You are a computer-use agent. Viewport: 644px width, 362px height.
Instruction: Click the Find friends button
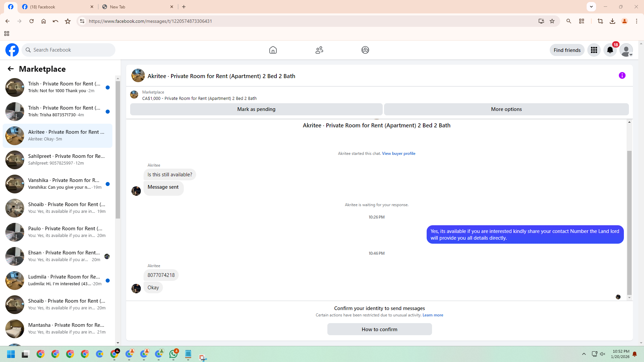[x=567, y=50]
